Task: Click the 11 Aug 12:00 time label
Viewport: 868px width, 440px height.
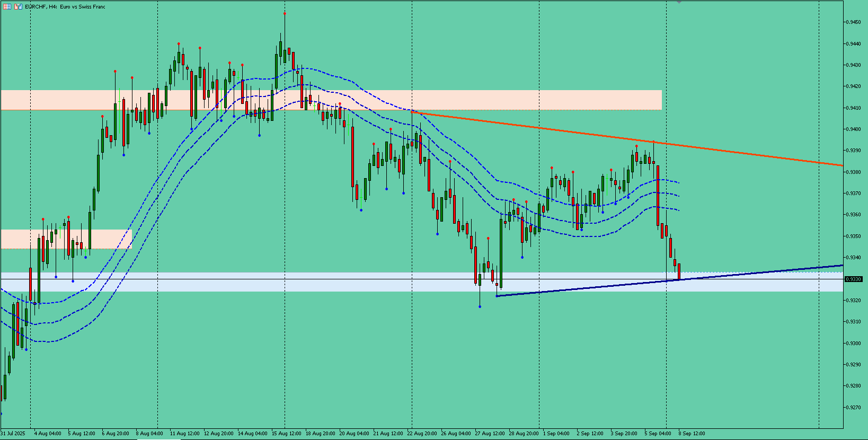Action: (x=185, y=434)
